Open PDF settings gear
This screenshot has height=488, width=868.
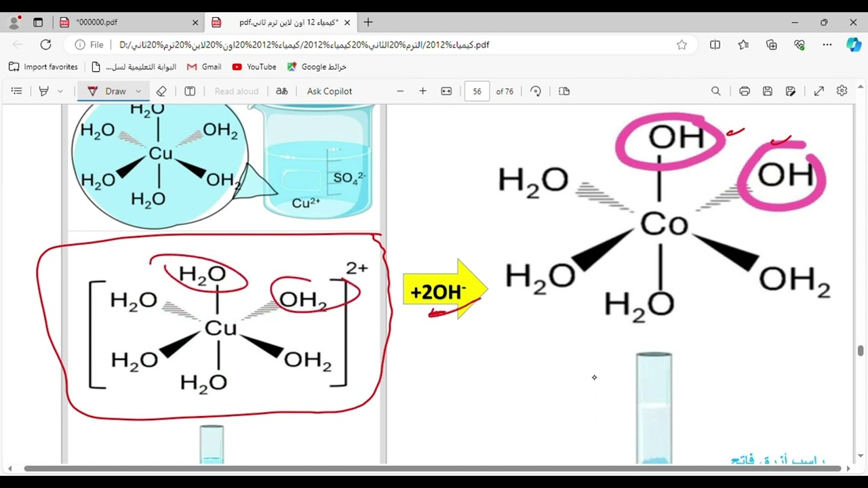[x=842, y=91]
